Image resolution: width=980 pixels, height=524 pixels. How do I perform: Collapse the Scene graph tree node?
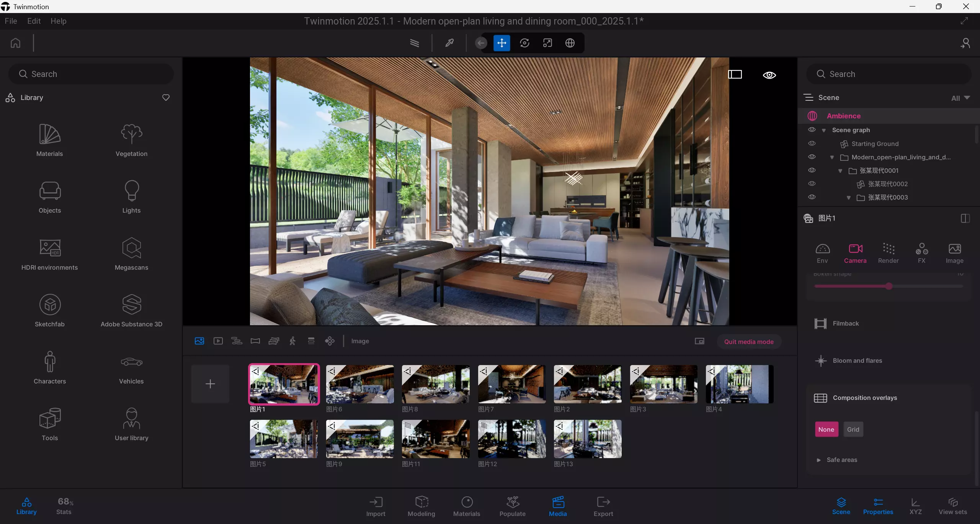coord(824,131)
